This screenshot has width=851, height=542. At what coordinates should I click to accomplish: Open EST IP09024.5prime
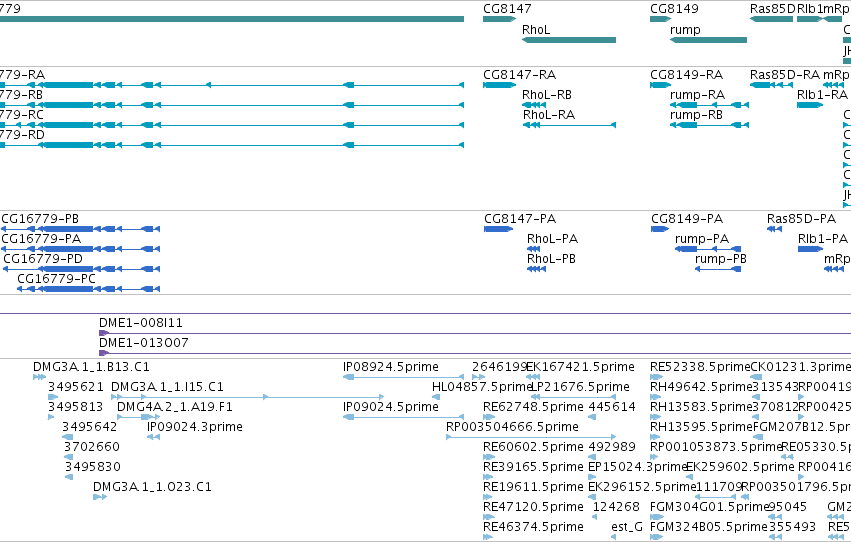coord(391,407)
